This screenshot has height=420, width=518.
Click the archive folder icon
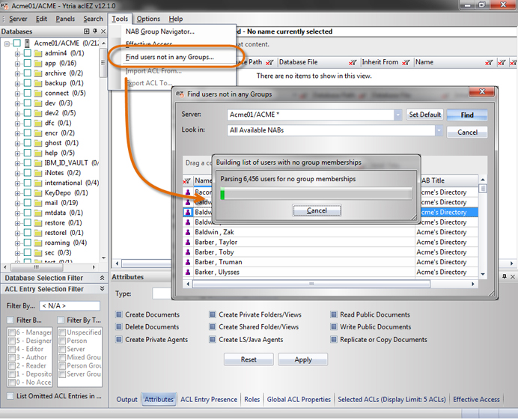click(x=38, y=73)
